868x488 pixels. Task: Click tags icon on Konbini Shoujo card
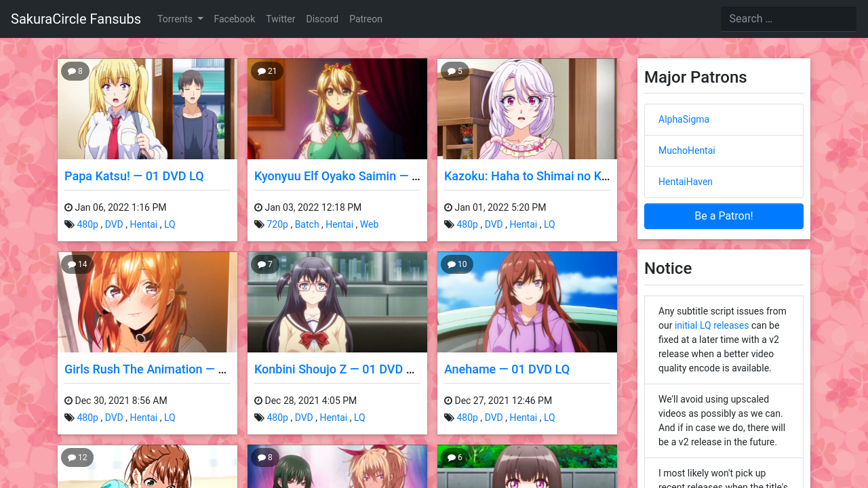coord(259,418)
